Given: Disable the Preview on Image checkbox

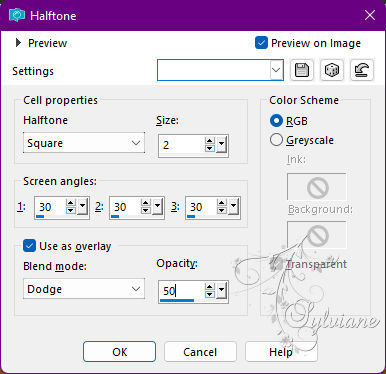Looking at the screenshot, I should click(x=261, y=43).
